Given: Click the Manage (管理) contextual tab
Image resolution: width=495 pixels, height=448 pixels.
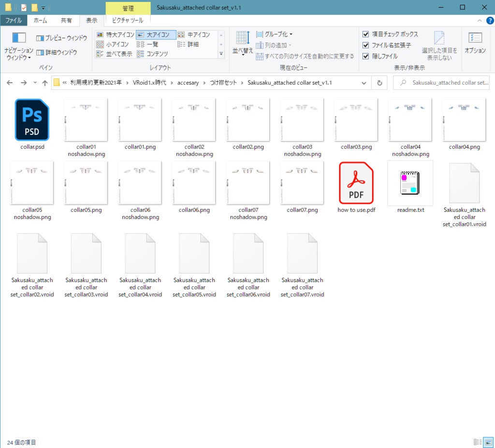Looking at the screenshot, I should point(128,8).
